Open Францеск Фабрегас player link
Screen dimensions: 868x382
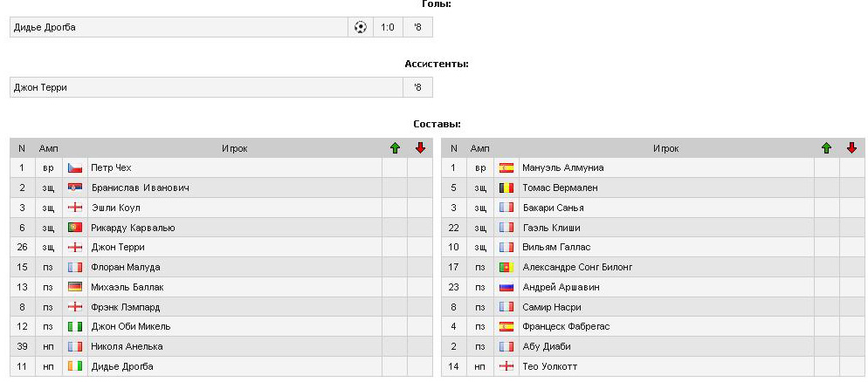[565, 326]
